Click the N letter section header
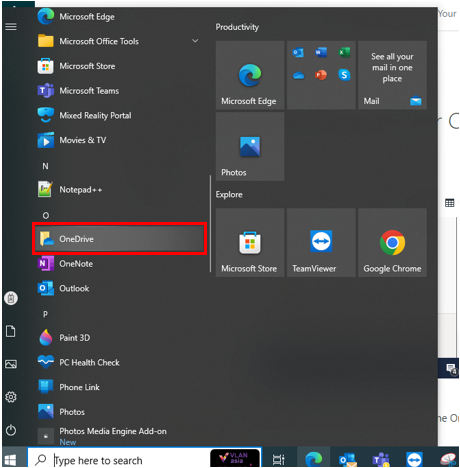 (x=45, y=166)
